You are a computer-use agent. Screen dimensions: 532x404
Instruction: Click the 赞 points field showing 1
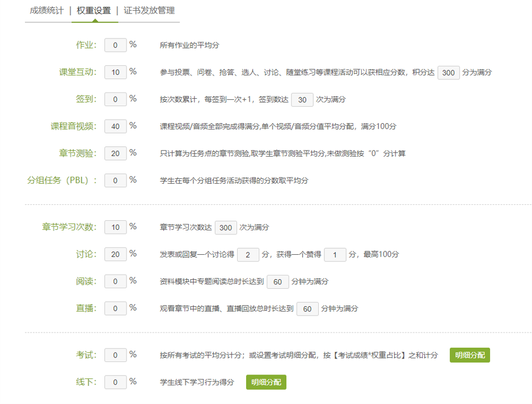pyautogui.click(x=335, y=255)
